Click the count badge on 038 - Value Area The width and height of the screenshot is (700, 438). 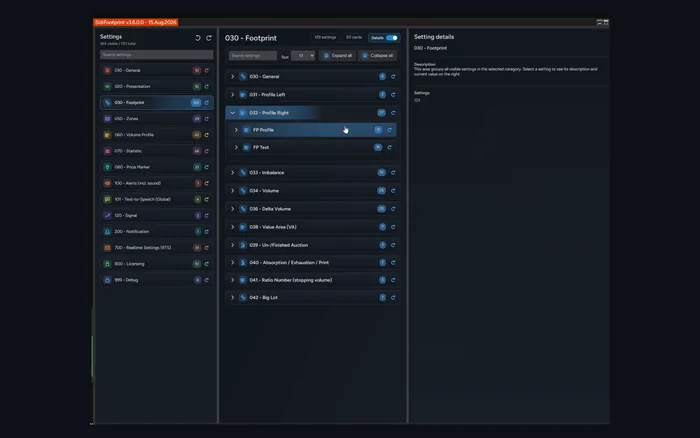tap(382, 227)
